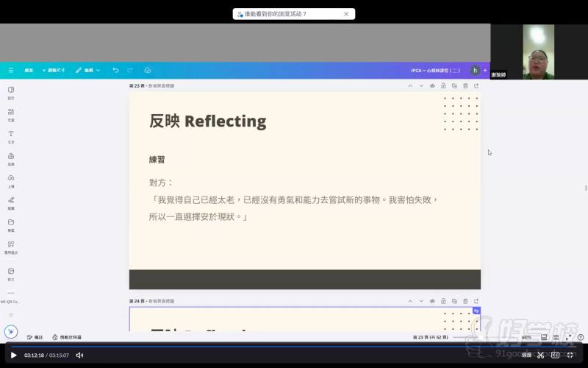Click the page indicator 第 23 頁 (共 52 頁)
588x368 pixels.
[431, 337]
